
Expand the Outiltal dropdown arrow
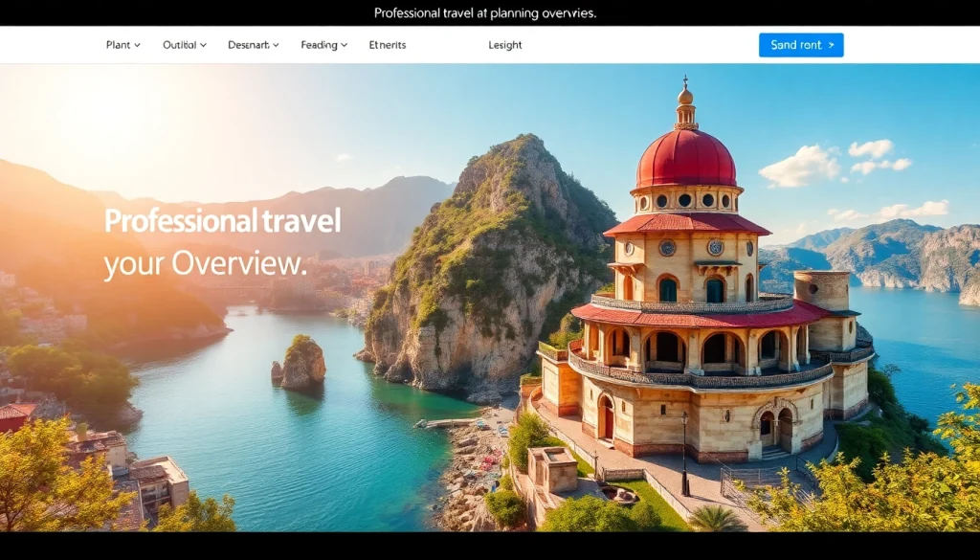(x=203, y=45)
